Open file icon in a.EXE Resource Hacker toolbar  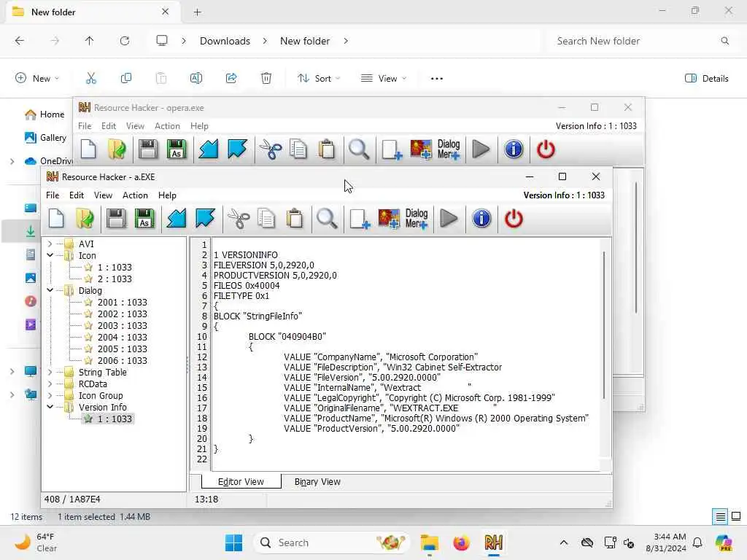(x=85, y=219)
